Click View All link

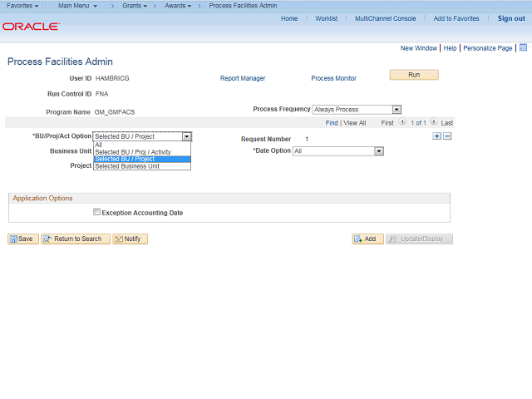pos(355,123)
